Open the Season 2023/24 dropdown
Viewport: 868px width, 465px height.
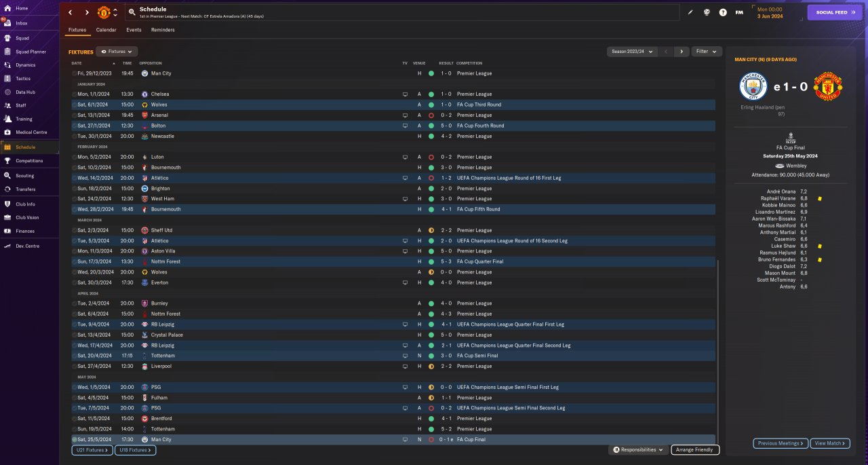(633, 52)
